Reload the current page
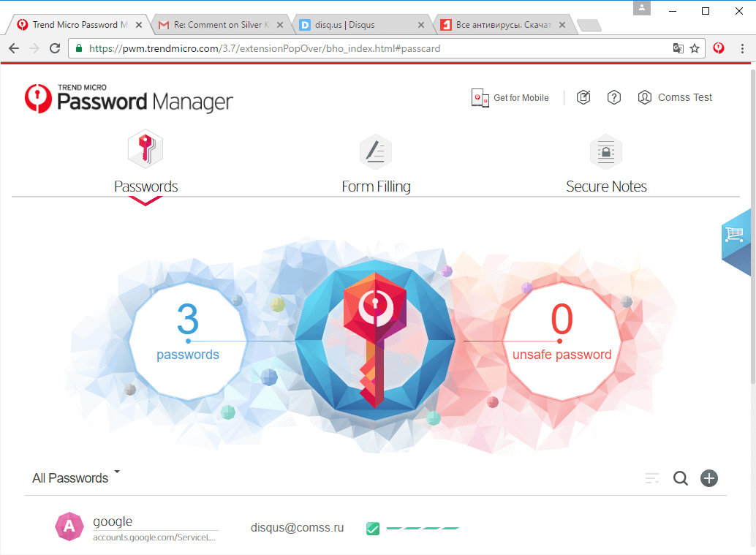The width and height of the screenshot is (756, 555). pyautogui.click(x=55, y=48)
